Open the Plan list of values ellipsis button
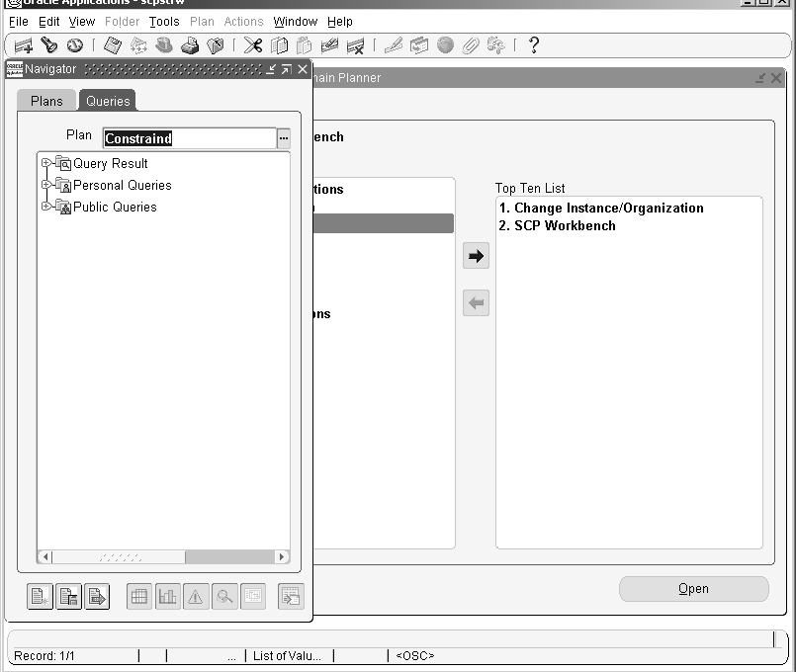796x672 pixels. click(284, 138)
